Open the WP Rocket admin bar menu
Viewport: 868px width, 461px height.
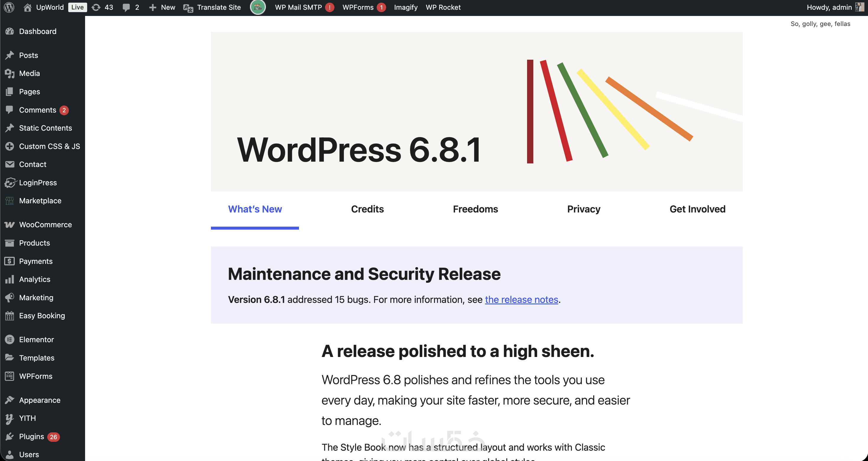pyautogui.click(x=443, y=7)
